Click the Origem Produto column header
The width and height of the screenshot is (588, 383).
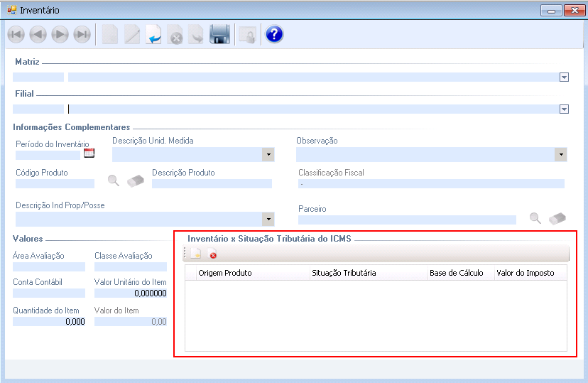pos(253,273)
